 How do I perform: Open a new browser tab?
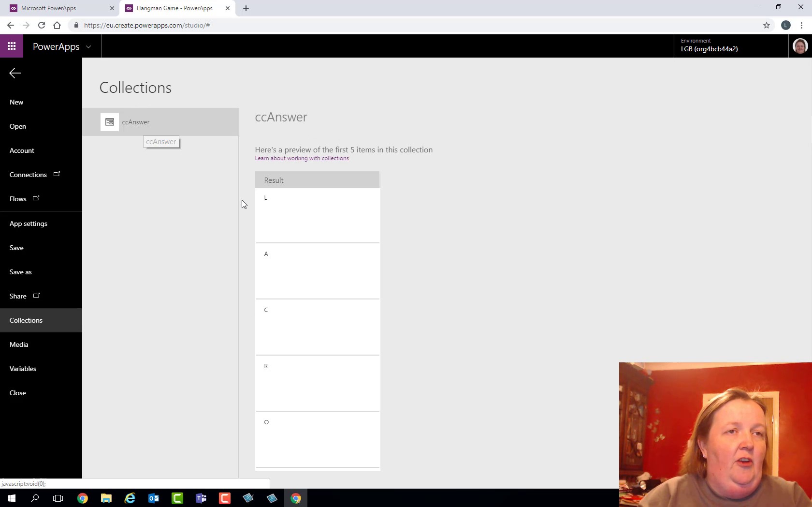246,8
